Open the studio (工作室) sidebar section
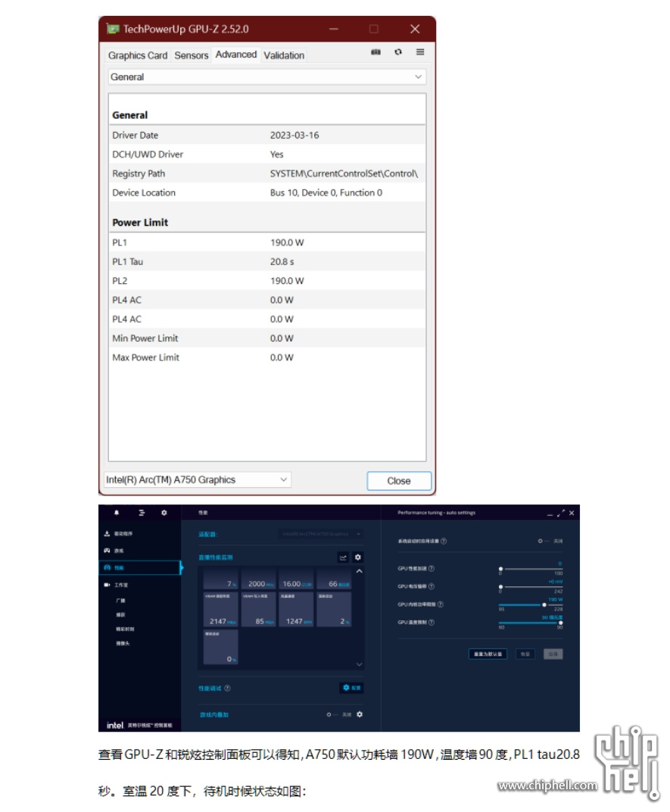 (116, 585)
